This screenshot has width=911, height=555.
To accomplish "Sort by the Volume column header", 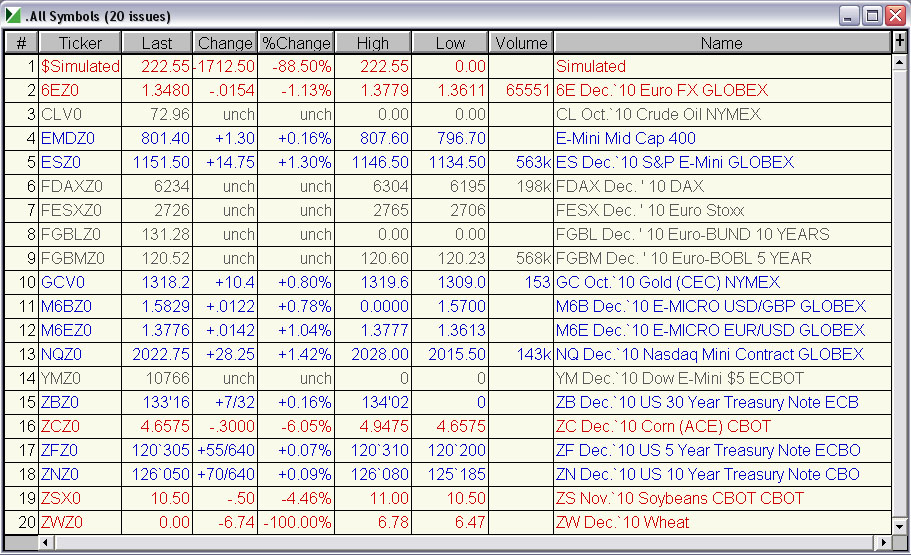I will 521,43.
